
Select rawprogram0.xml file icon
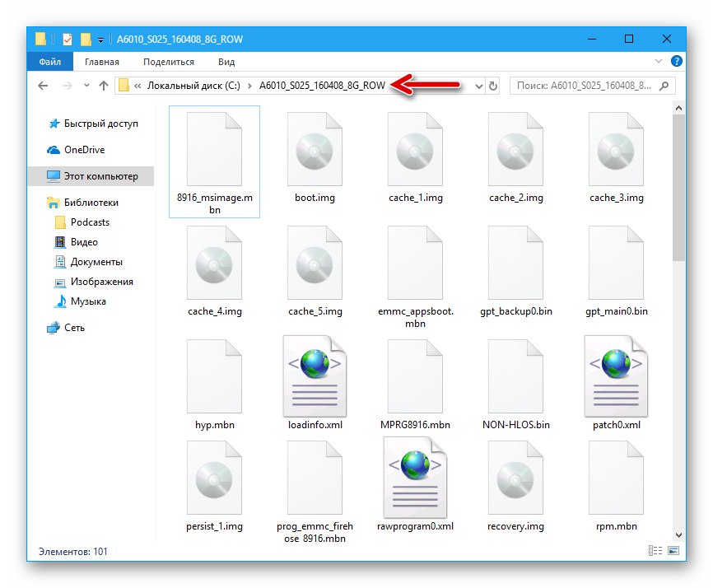pos(415,478)
